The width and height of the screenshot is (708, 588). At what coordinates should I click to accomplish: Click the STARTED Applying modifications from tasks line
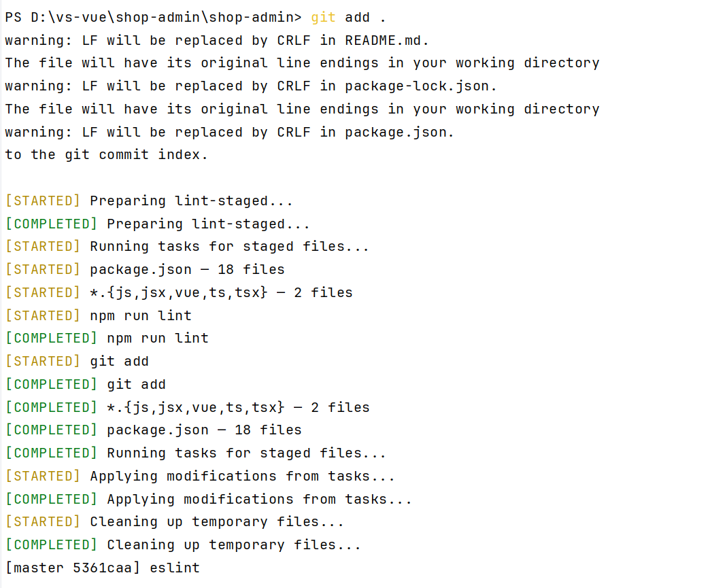[x=199, y=477]
